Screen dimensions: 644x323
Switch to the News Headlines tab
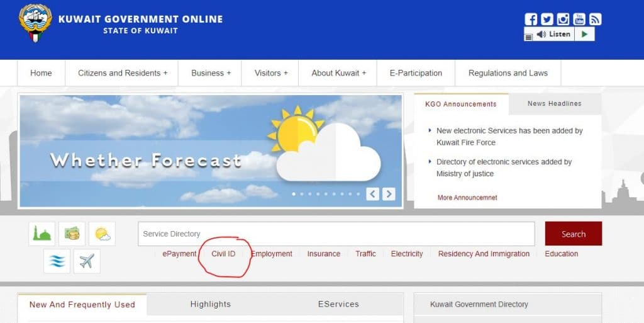pos(554,104)
